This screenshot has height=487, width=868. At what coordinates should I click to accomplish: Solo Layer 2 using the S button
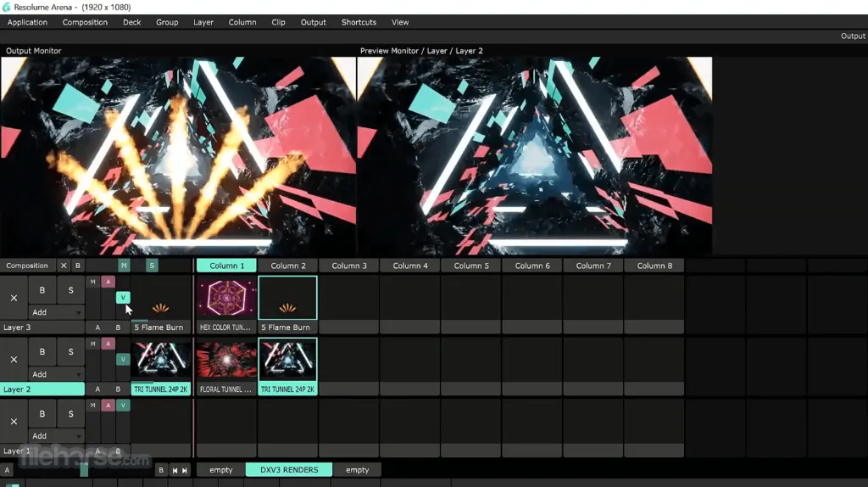pos(70,352)
